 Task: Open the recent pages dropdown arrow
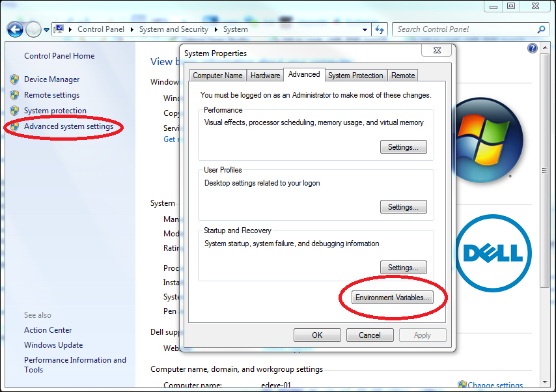tap(46, 30)
